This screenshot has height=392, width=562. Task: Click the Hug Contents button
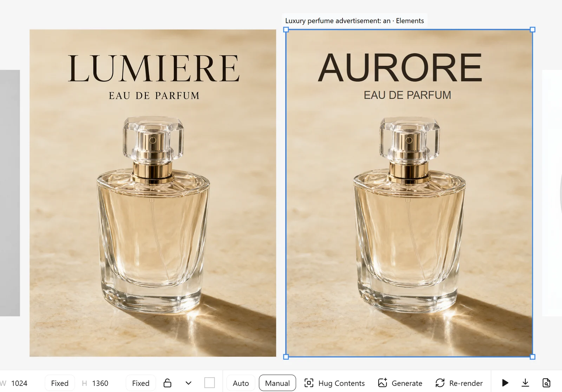coord(334,383)
